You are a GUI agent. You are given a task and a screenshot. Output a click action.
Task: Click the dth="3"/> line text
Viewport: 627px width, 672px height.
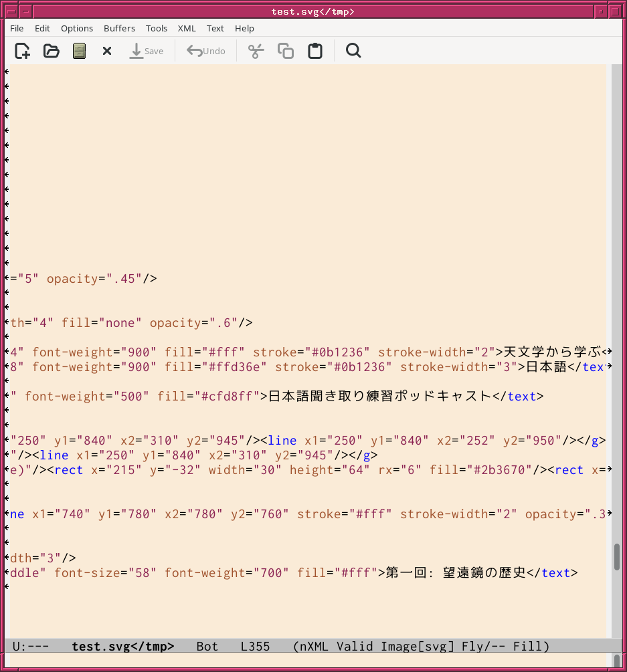pyautogui.click(x=43, y=558)
